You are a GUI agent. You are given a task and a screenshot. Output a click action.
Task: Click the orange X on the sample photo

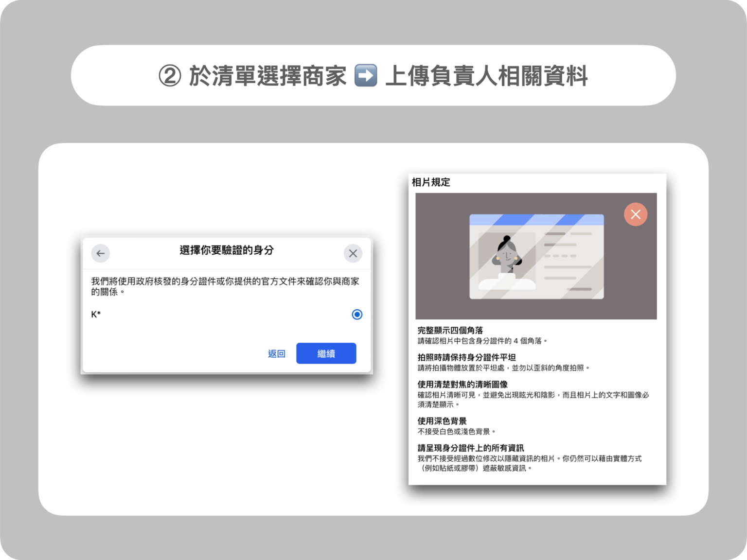[x=636, y=214]
